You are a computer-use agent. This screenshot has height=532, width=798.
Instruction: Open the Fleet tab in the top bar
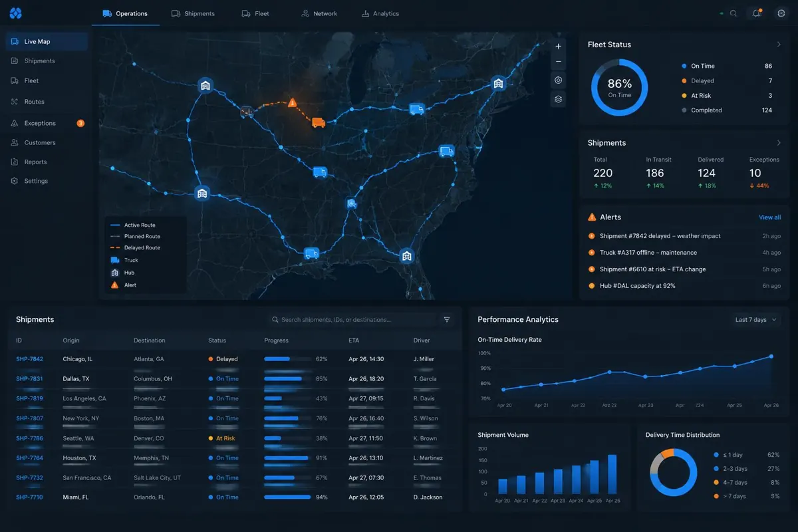pos(255,13)
